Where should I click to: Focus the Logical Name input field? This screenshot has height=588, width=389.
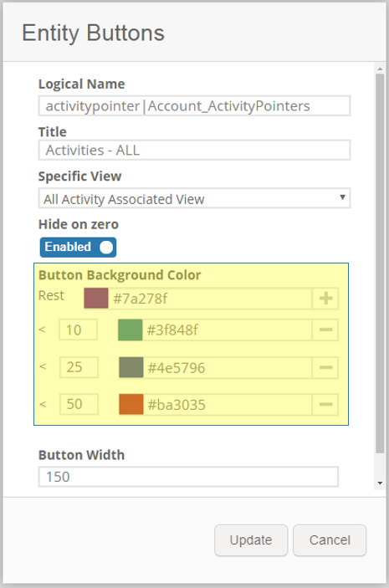click(x=194, y=105)
